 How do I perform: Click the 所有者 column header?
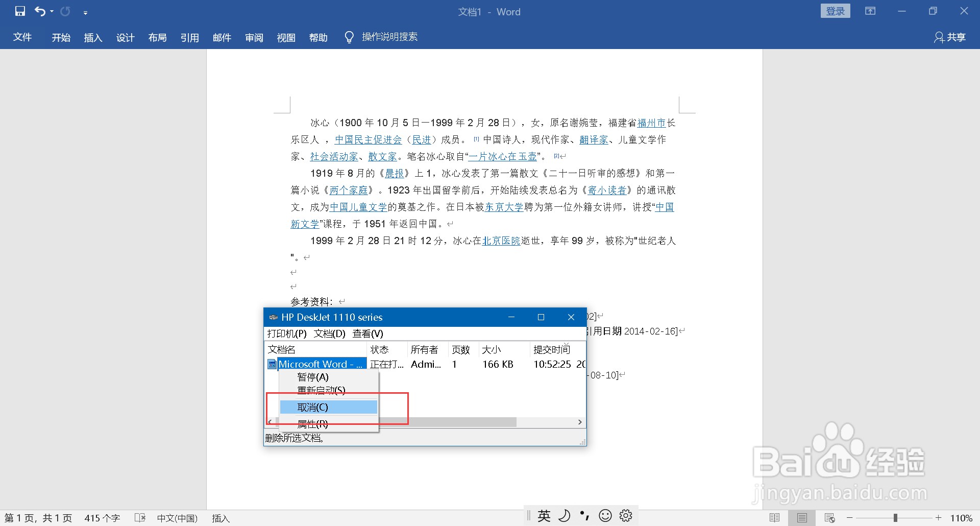[428, 349]
